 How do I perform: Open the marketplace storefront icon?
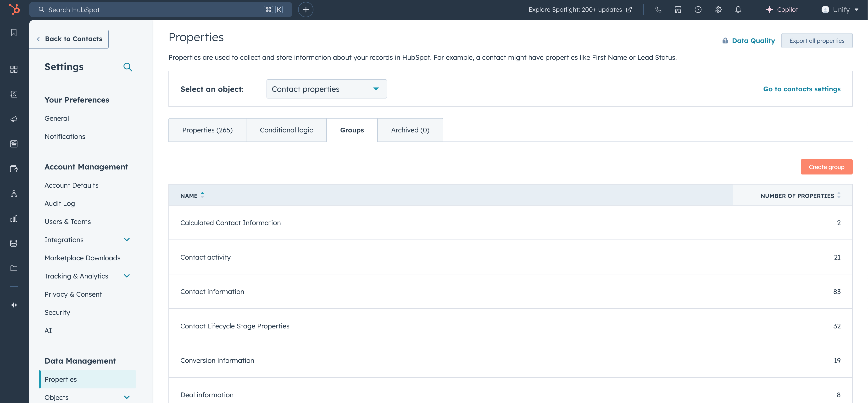tap(678, 10)
